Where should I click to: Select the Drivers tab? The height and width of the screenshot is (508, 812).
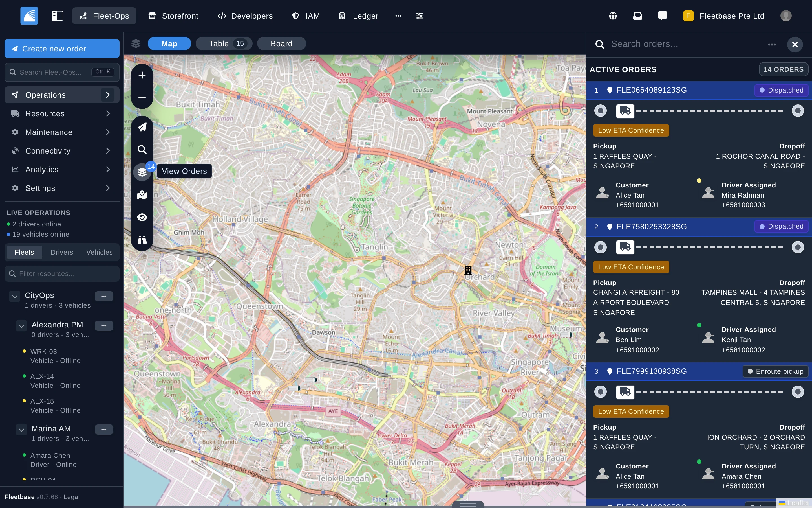click(x=62, y=252)
